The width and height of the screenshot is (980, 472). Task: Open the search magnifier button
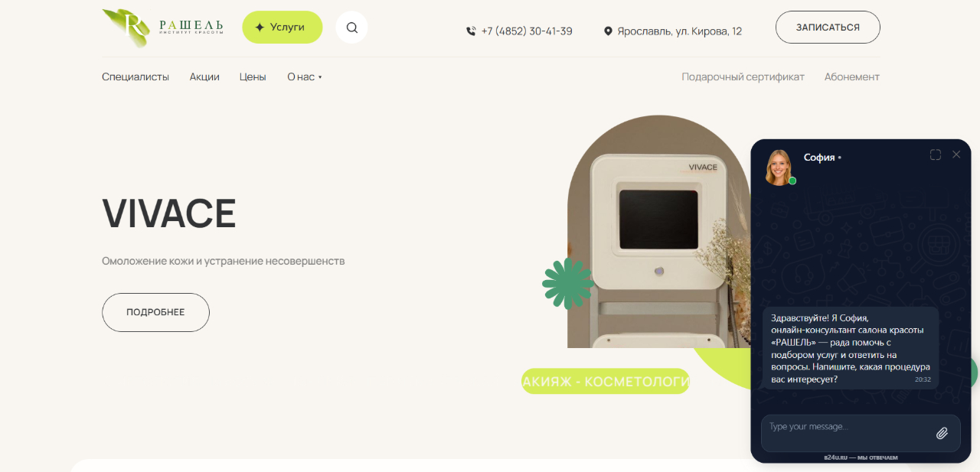(351, 28)
